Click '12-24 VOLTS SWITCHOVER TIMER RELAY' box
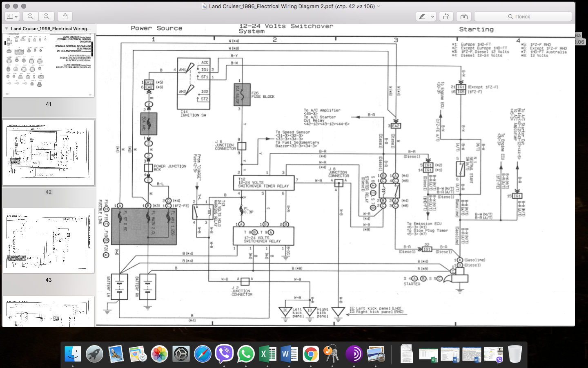 pos(263,183)
